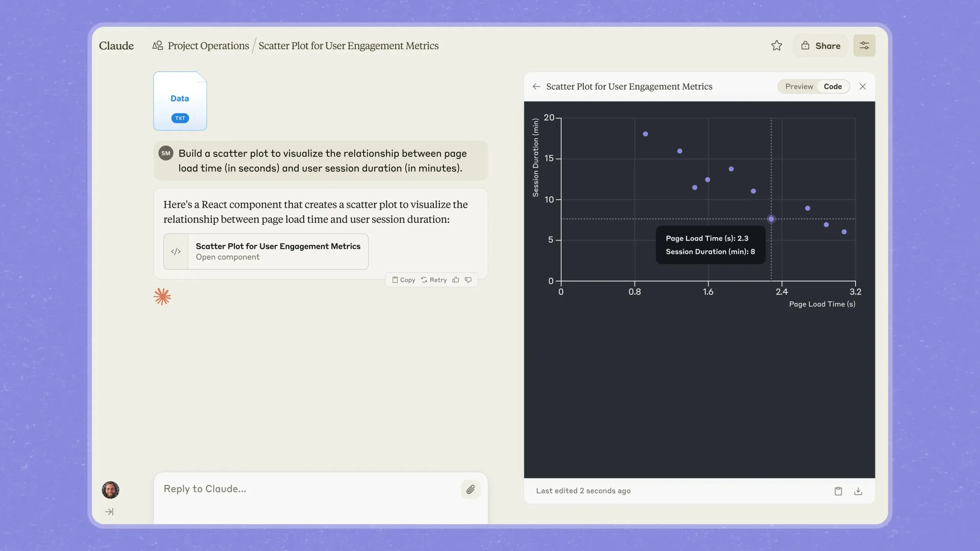
Task: Click Project Operations breadcrumb link
Action: 207,45
